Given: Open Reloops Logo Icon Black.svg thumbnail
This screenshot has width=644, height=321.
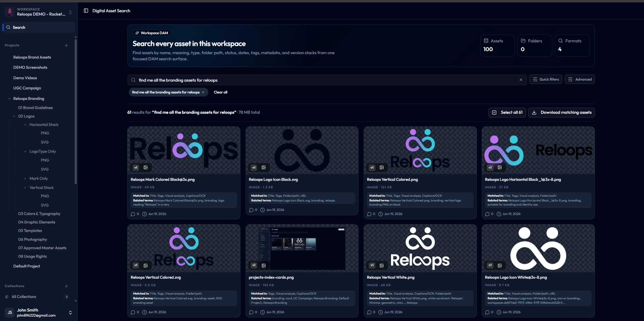Looking at the screenshot, I should click(302, 150).
